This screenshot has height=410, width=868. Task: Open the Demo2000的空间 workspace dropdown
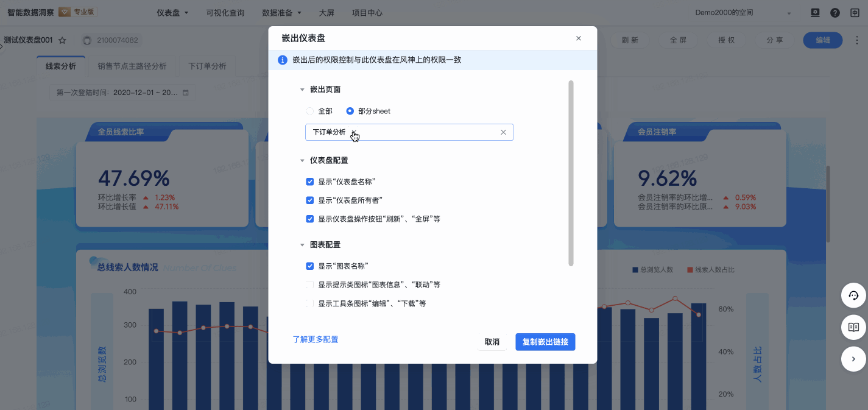(743, 13)
